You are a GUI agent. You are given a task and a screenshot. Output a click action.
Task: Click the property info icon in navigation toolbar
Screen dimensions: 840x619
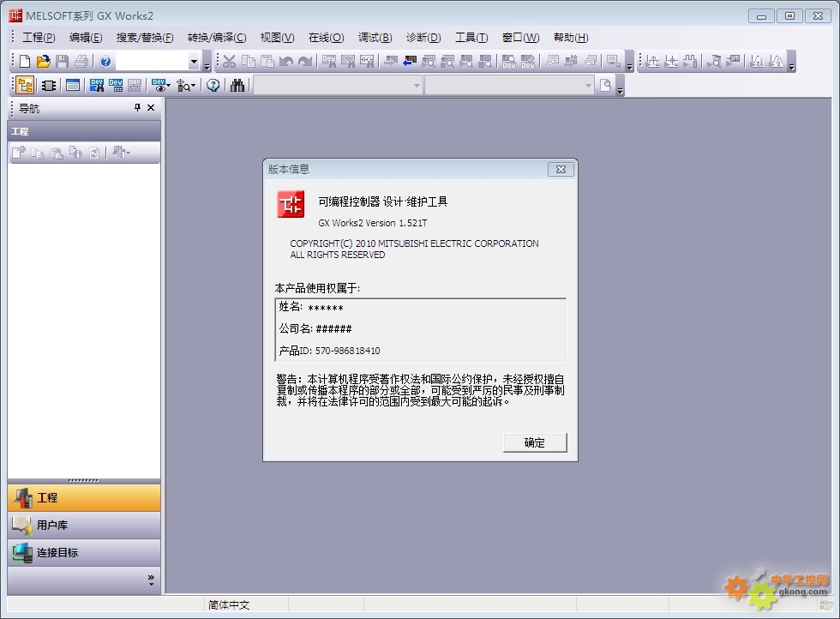(x=75, y=153)
